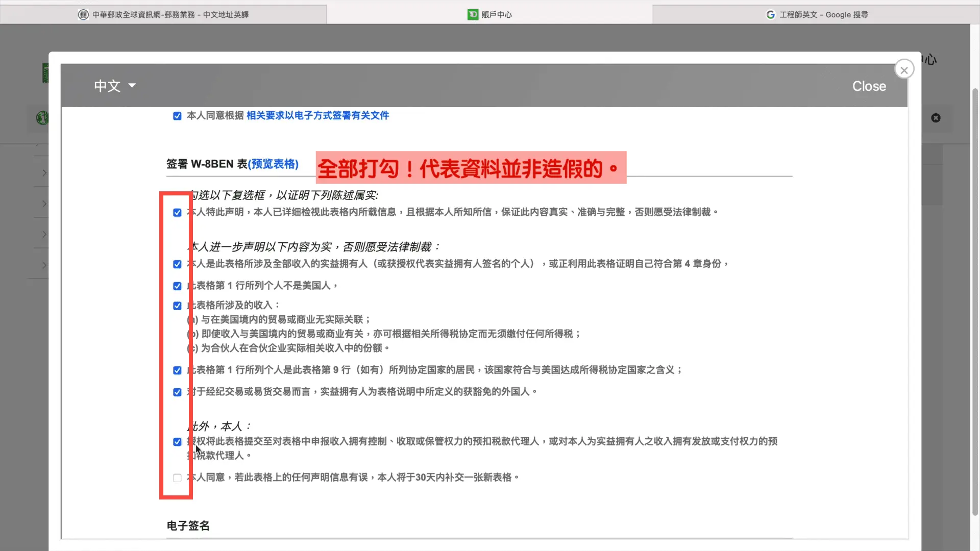The height and width of the screenshot is (551, 980).
Task: Click the Google icon in the third tab
Action: pos(771,15)
